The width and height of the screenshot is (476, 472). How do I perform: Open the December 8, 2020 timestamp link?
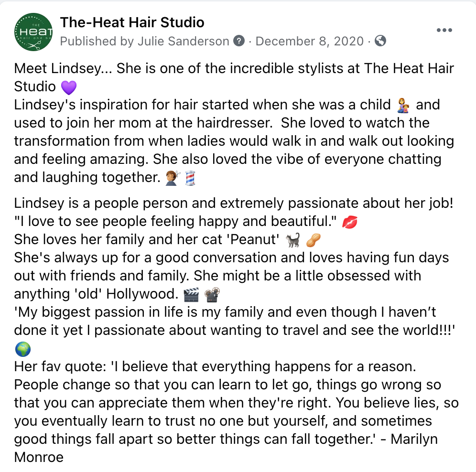click(x=310, y=41)
